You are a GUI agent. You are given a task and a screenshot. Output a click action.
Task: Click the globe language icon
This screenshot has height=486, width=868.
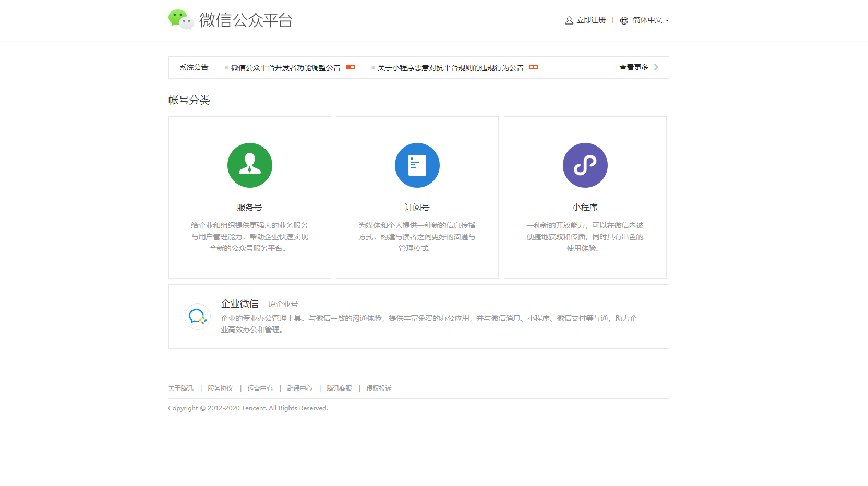click(x=624, y=20)
